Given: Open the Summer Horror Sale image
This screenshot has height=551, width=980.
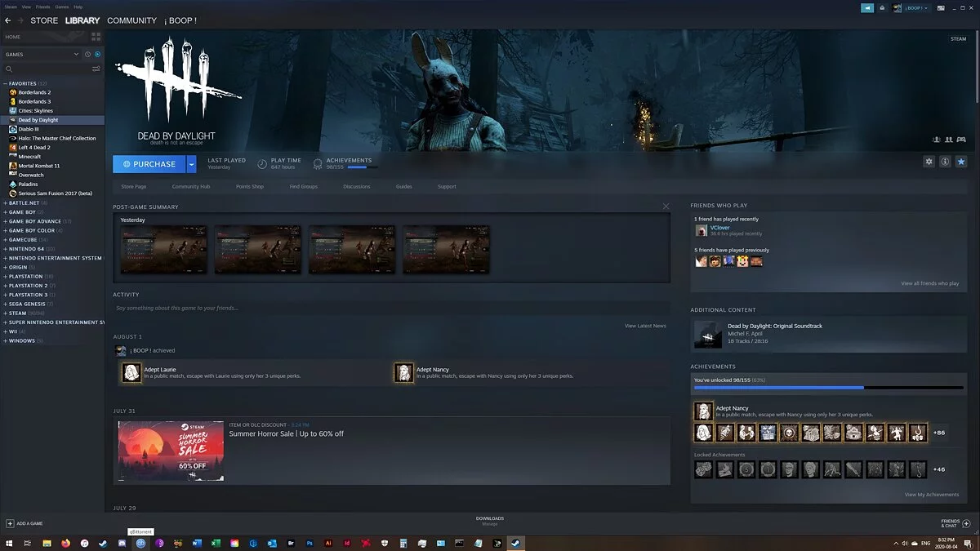Looking at the screenshot, I should [x=171, y=451].
